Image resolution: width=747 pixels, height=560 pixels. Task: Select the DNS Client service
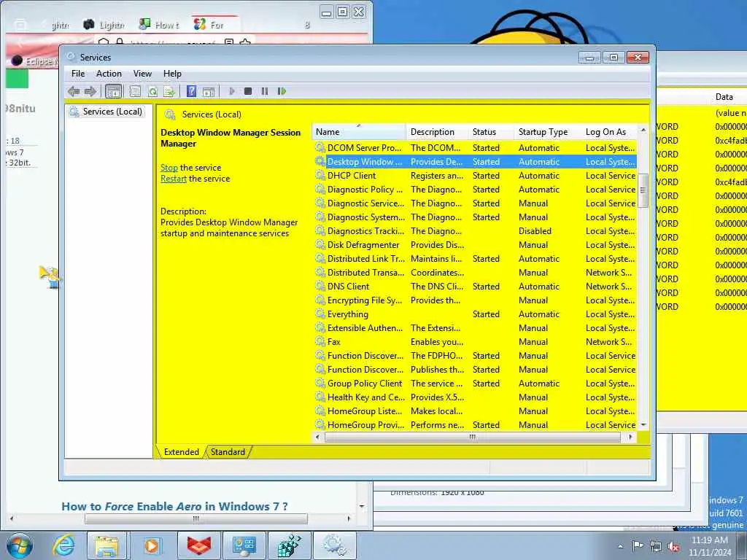coord(475,287)
